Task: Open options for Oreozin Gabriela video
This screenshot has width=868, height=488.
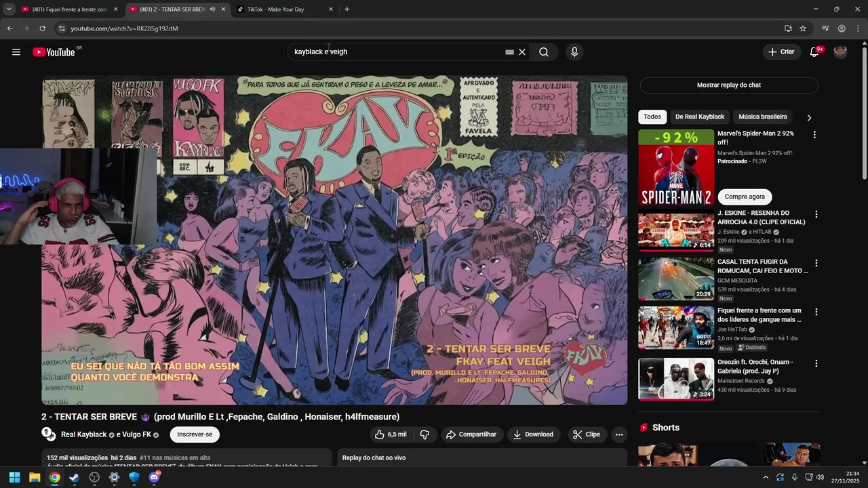Action: (816, 363)
